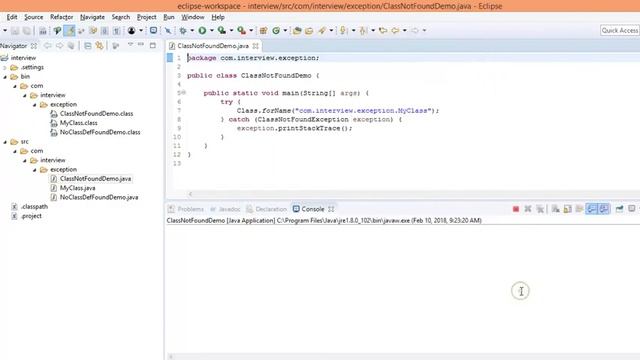This screenshot has height=360, width=640.
Task: Click the Open Task icon
Action: (309, 31)
